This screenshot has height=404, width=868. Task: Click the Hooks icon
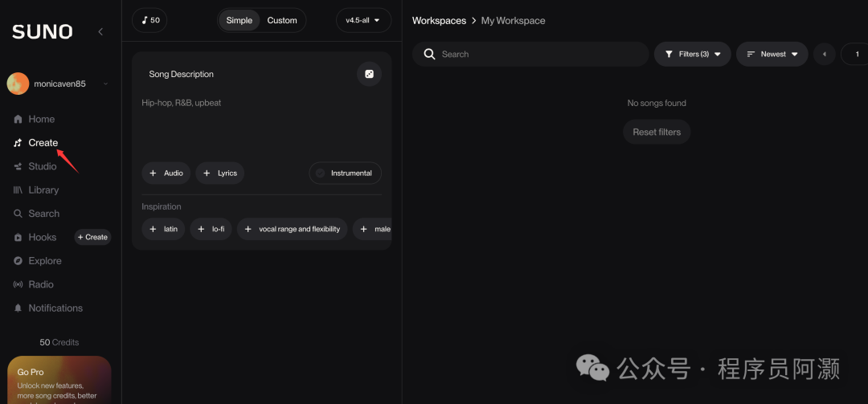pyautogui.click(x=18, y=238)
